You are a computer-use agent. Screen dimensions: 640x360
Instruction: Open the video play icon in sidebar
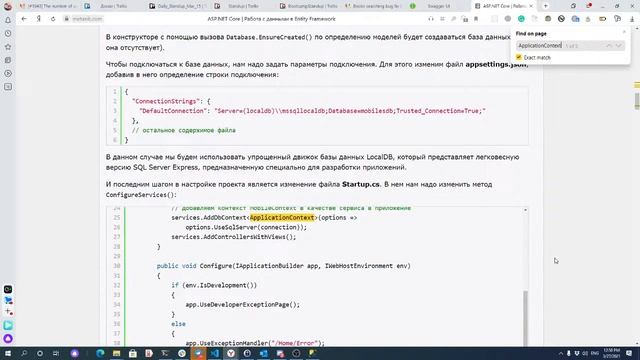coord(8,73)
